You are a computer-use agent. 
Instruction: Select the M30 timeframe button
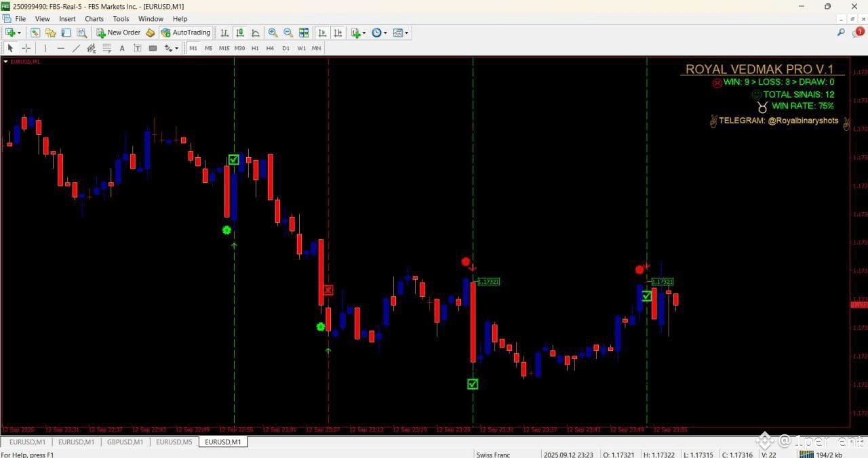[239, 48]
